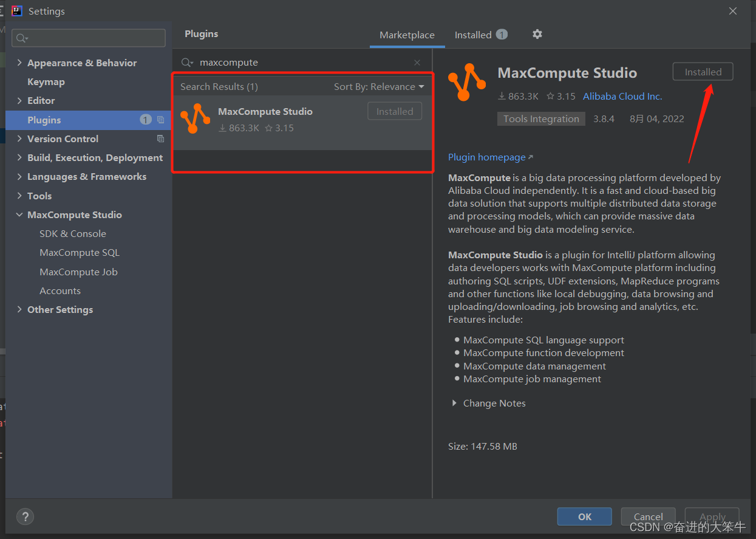The height and width of the screenshot is (539, 756).
Task: Click the Tools Integration tag
Action: [541, 118]
